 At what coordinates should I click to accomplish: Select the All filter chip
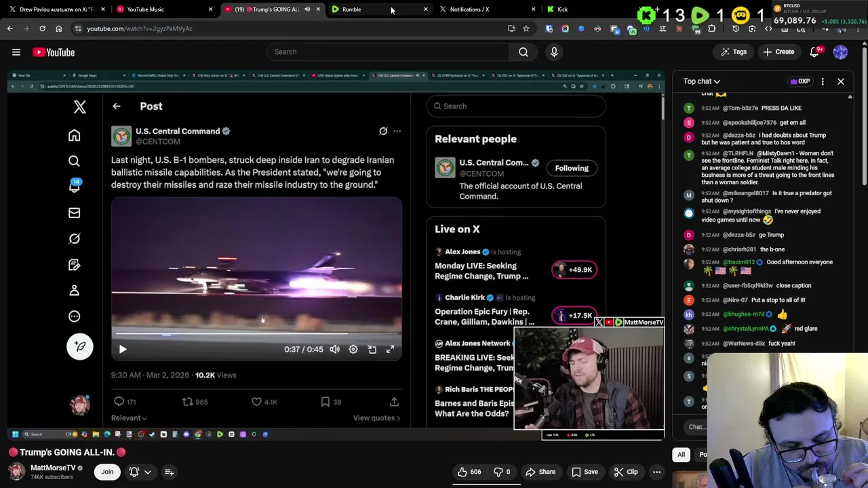pos(681,455)
